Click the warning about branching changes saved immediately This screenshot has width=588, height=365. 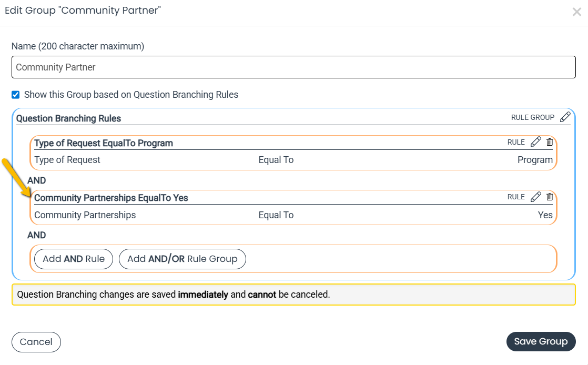click(293, 295)
